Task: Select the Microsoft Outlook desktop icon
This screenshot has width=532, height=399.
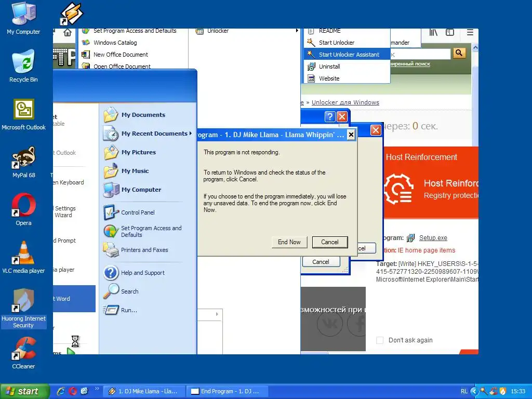Action: pos(23,114)
